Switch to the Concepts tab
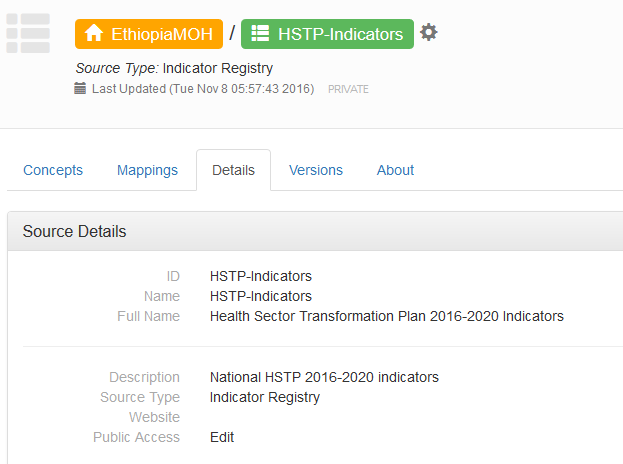Image resolution: width=623 pixels, height=464 pixels. 53,170
